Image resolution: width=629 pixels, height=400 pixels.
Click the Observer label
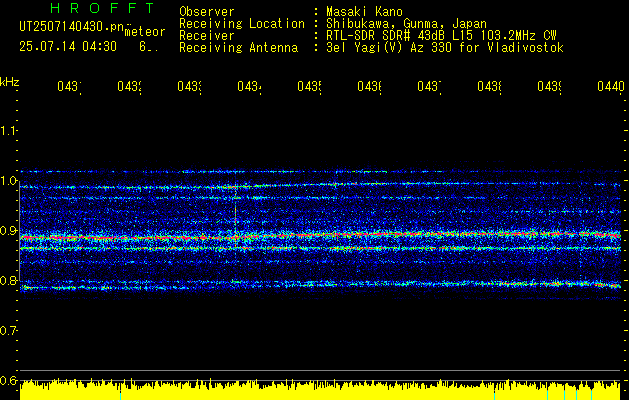(207, 11)
